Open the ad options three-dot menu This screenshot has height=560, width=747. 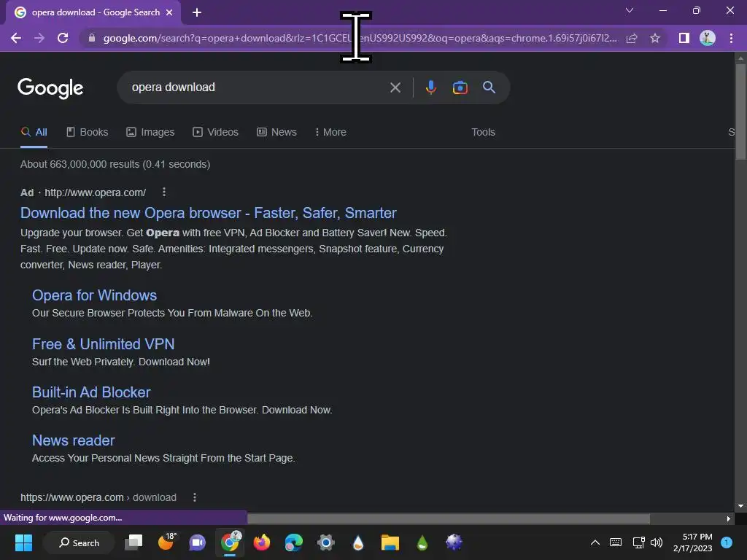(x=164, y=192)
